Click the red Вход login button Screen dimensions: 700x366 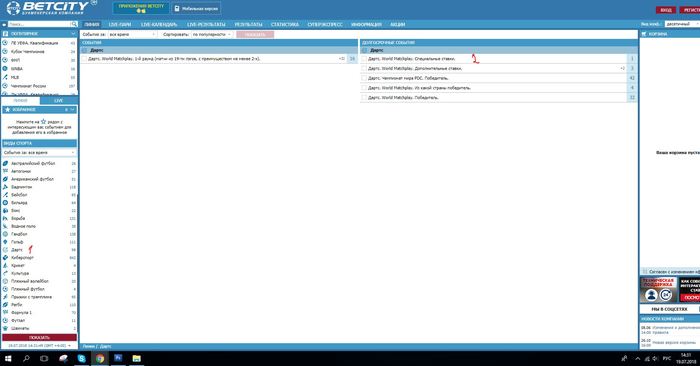(x=666, y=10)
